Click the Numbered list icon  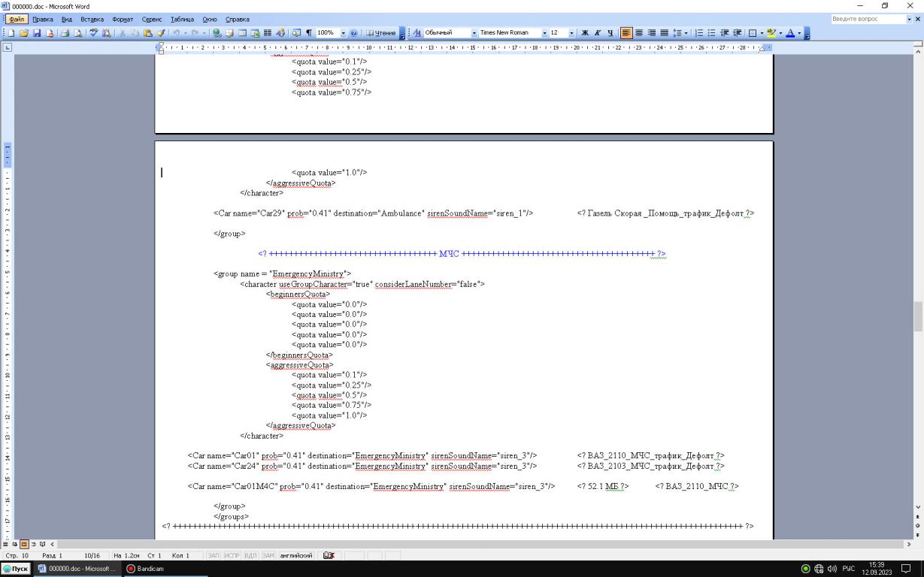[699, 33]
